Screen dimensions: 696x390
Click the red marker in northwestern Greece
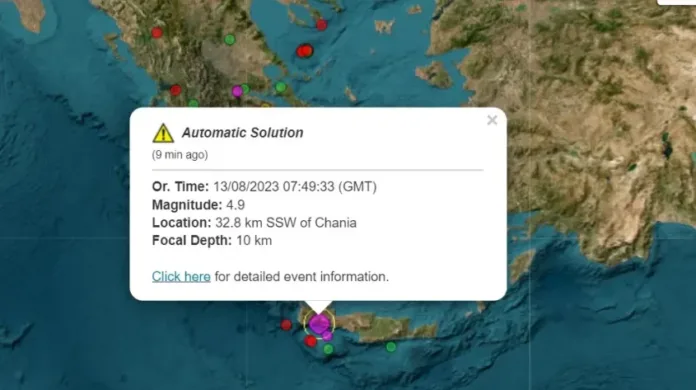pos(157,32)
